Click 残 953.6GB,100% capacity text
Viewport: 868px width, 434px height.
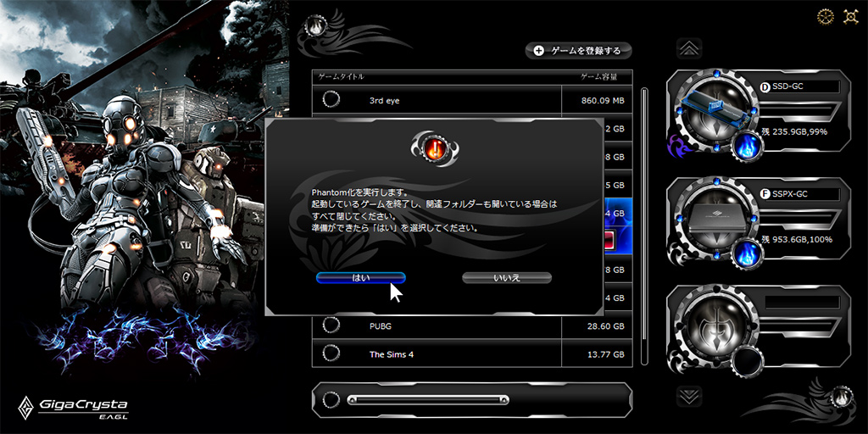[797, 239]
